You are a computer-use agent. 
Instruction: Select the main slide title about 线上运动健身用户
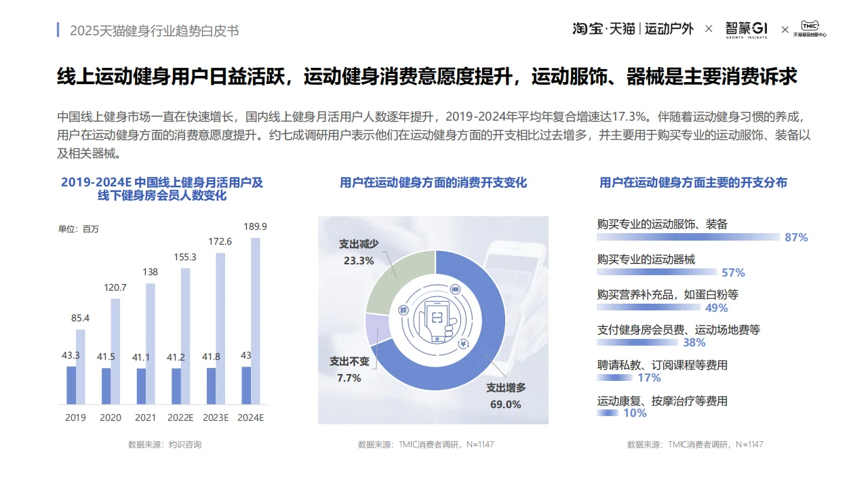click(x=427, y=77)
